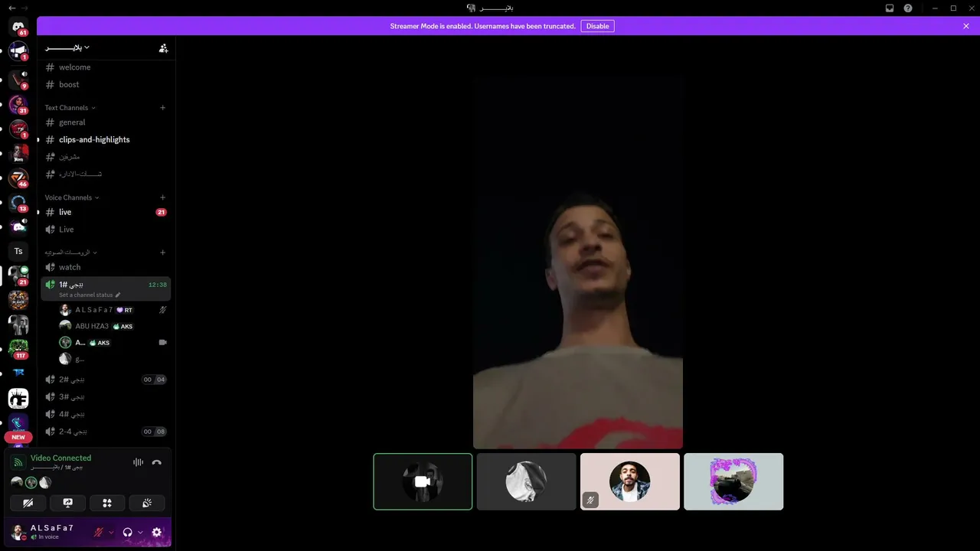Click the main video feed

578,262
